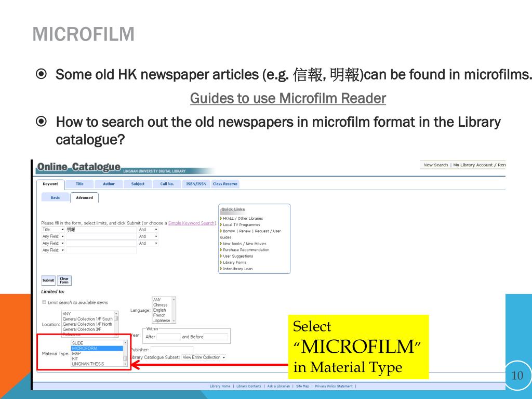The image size is (532, 399).
Task: Open the third And operator dropdown
Action: pos(148,243)
